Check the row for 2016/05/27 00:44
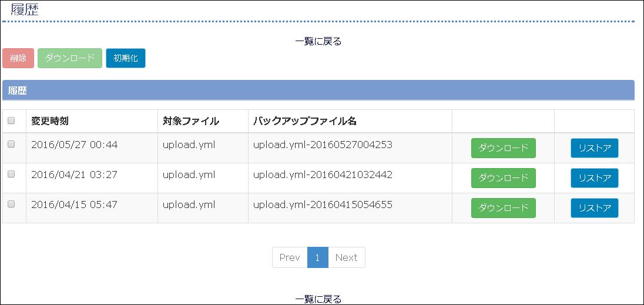The width and height of the screenshot is (644, 305). (x=12, y=144)
